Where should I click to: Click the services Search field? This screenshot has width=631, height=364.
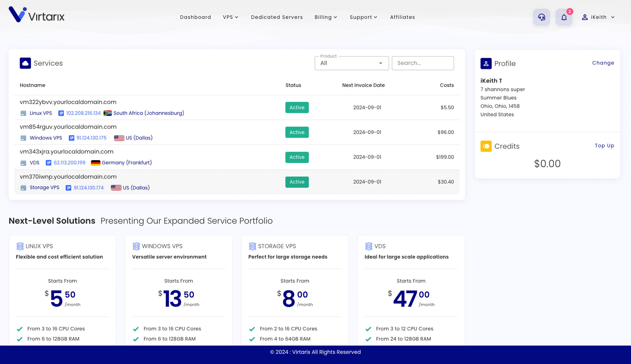[x=422, y=63]
